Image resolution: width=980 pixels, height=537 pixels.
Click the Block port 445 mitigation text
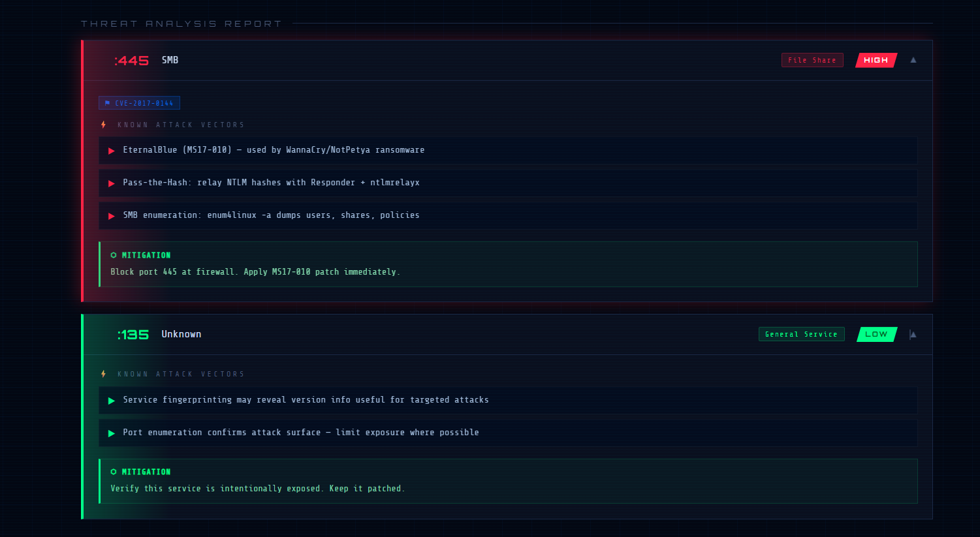255,272
